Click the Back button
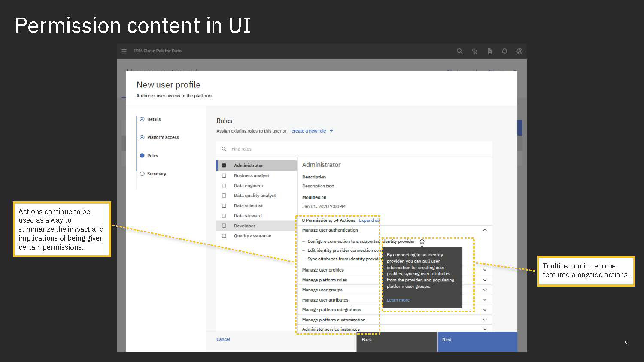This screenshot has width=644, height=362. coord(397,342)
